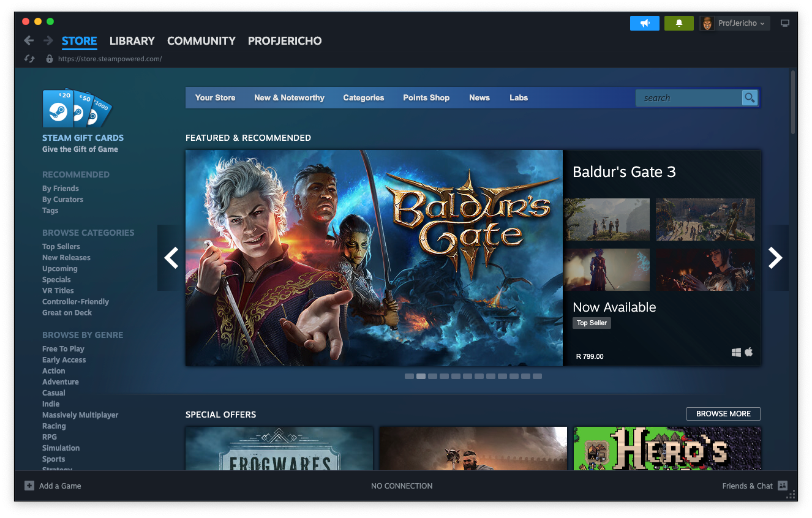This screenshot has height=518, width=812.
Task: Open the Action genre
Action: click(x=53, y=371)
